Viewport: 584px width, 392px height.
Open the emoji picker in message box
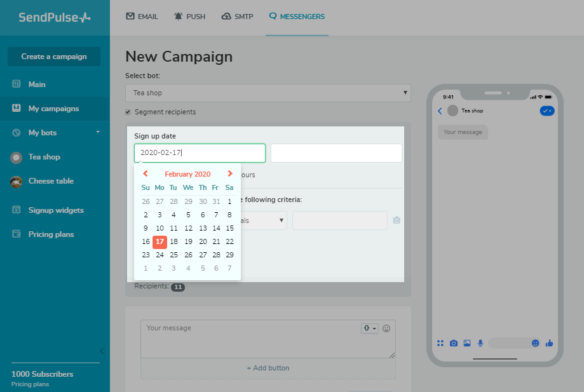pos(386,328)
